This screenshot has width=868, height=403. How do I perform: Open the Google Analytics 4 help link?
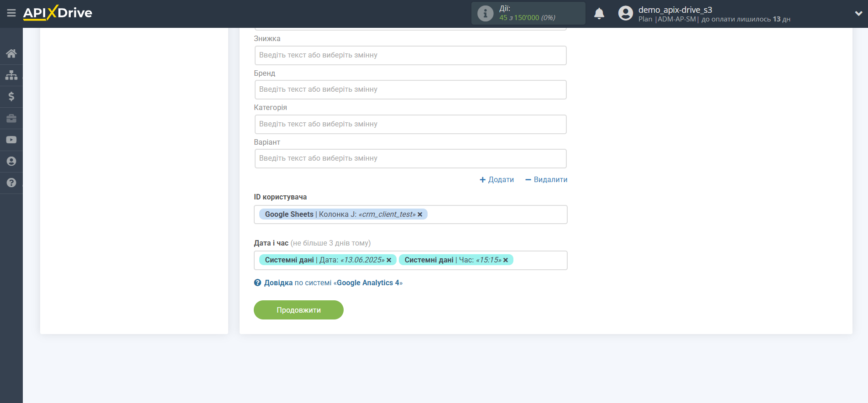pos(333,283)
